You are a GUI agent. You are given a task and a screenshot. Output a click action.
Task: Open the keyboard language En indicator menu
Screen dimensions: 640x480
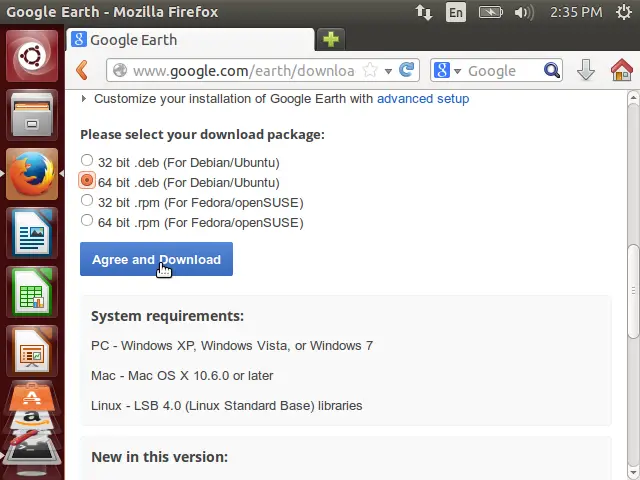click(456, 12)
